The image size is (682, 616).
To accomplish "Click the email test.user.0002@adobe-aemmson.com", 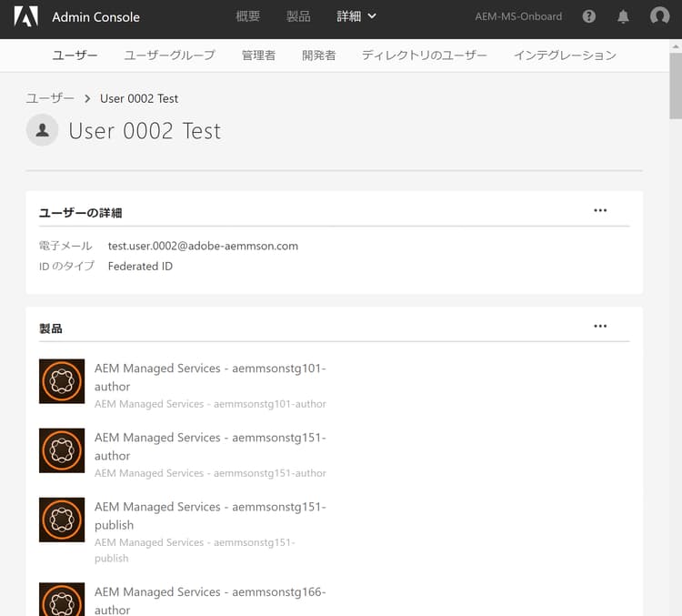I will (203, 246).
